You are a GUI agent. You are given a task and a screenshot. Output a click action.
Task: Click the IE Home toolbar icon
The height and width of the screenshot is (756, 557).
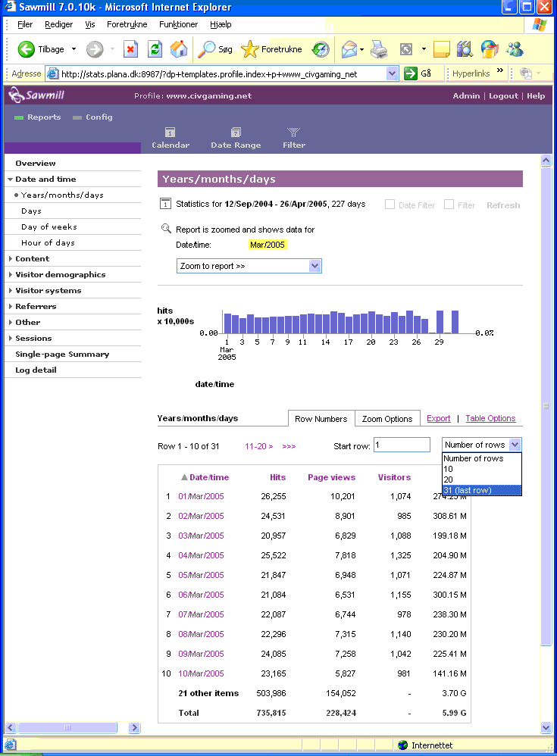179,49
